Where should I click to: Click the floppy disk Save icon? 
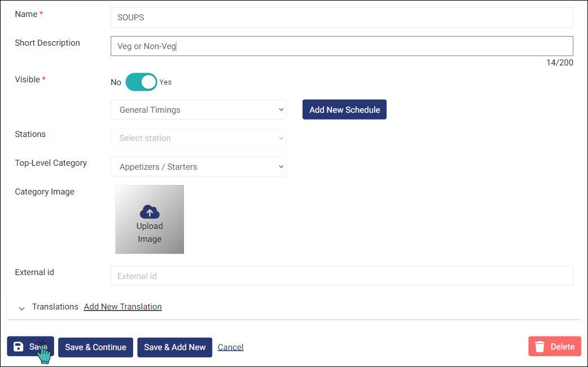[19, 347]
